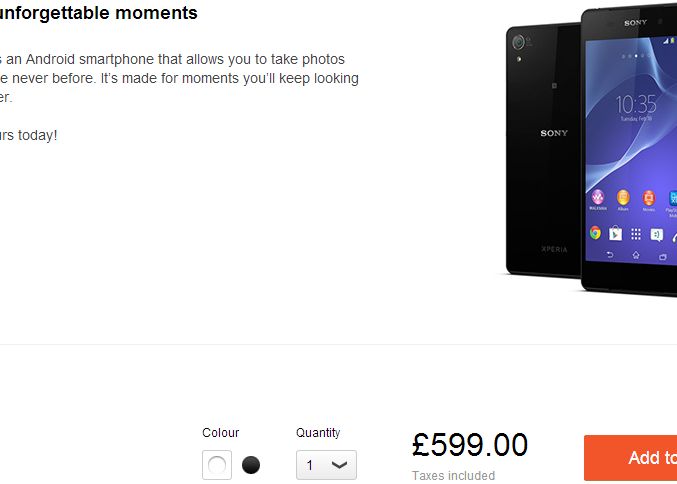677x484 pixels.
Task: Tap the Movies app icon on phone
Action: tap(648, 197)
